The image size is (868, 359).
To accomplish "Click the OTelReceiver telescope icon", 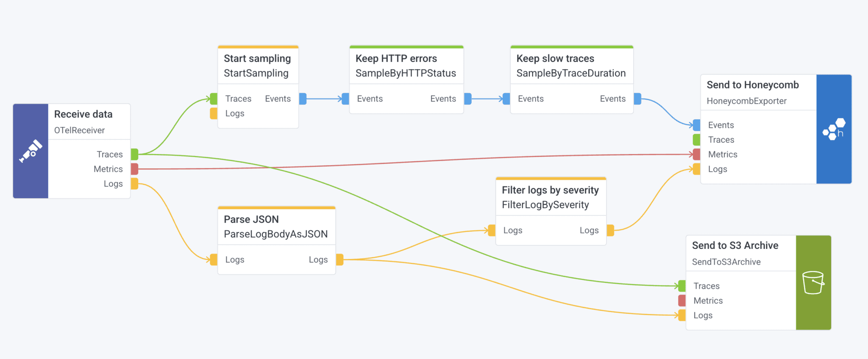I will (31, 151).
